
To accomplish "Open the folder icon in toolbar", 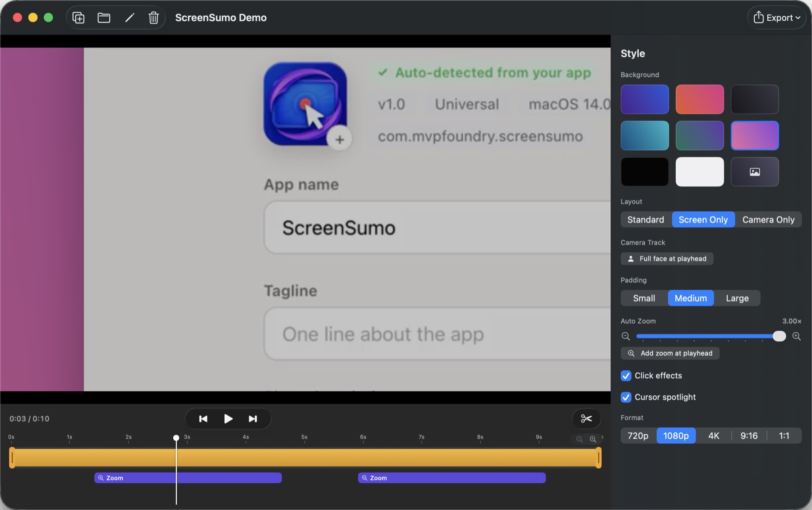I will point(104,18).
